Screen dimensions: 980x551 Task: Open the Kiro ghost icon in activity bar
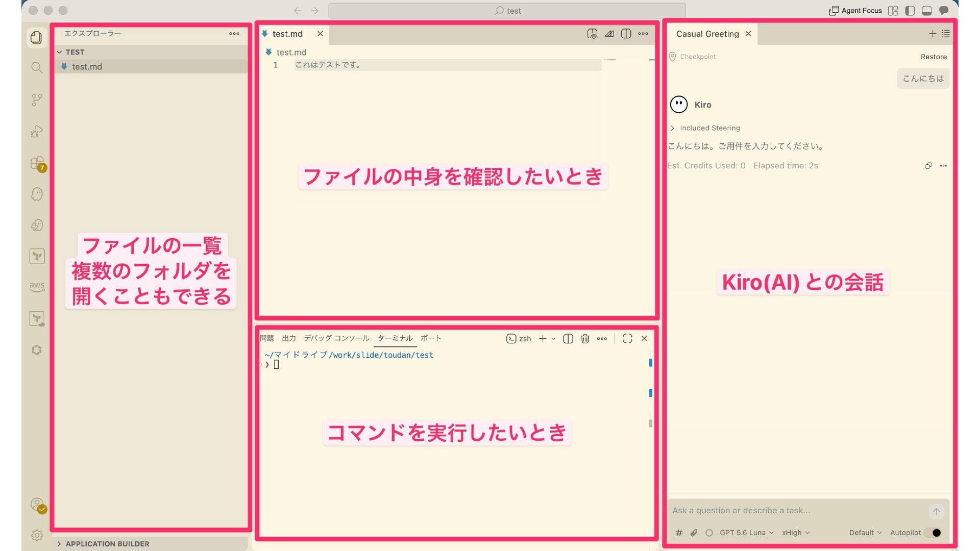click(36, 194)
